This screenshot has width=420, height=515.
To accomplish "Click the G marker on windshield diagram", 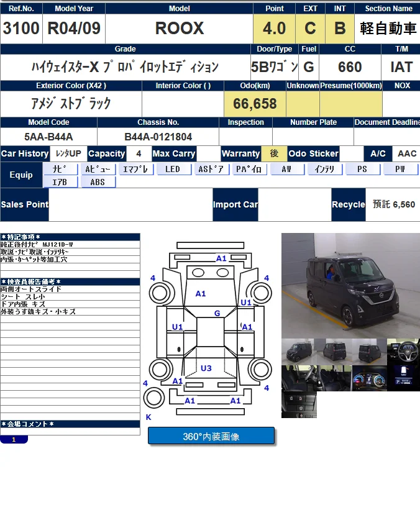I will click(x=217, y=314).
